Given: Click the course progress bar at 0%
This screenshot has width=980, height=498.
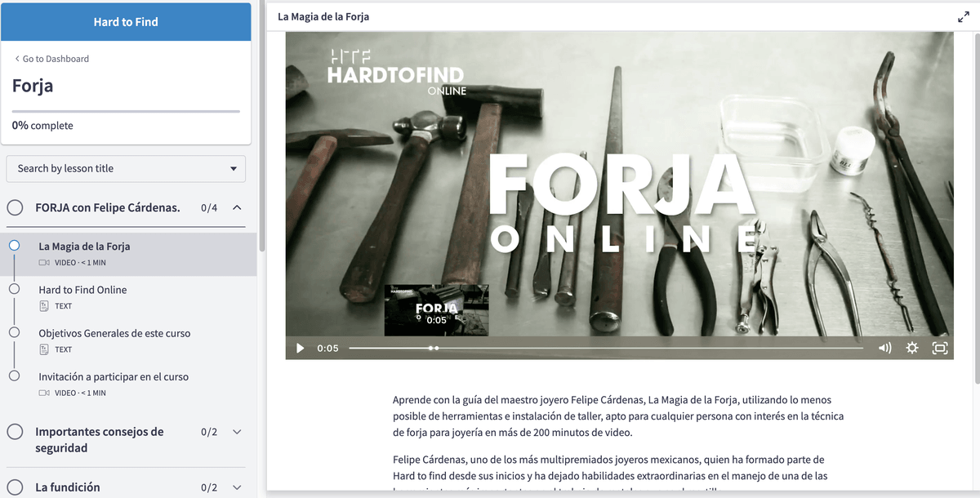Looking at the screenshot, I should tap(126, 110).
